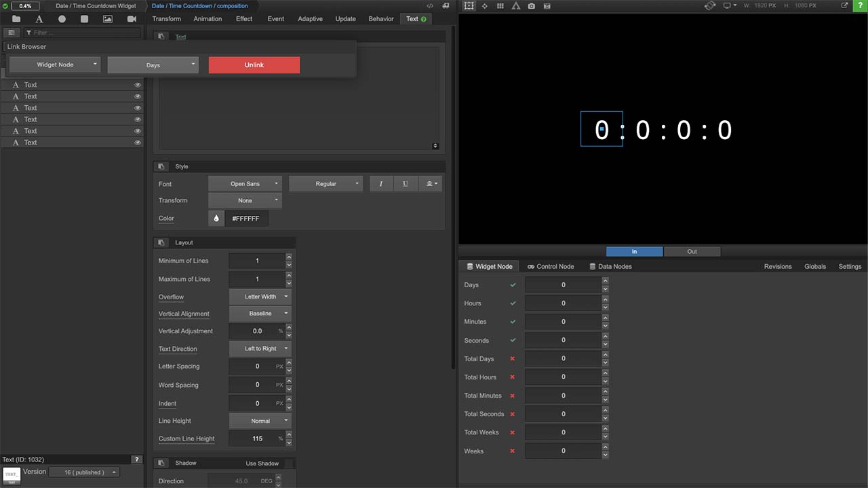
Task: Add a text layer with the A icon
Action: click(39, 19)
